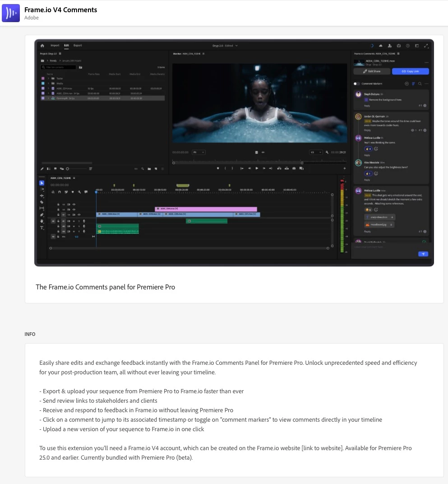Click the large olive marker on the timeline ruler

click(x=183, y=185)
